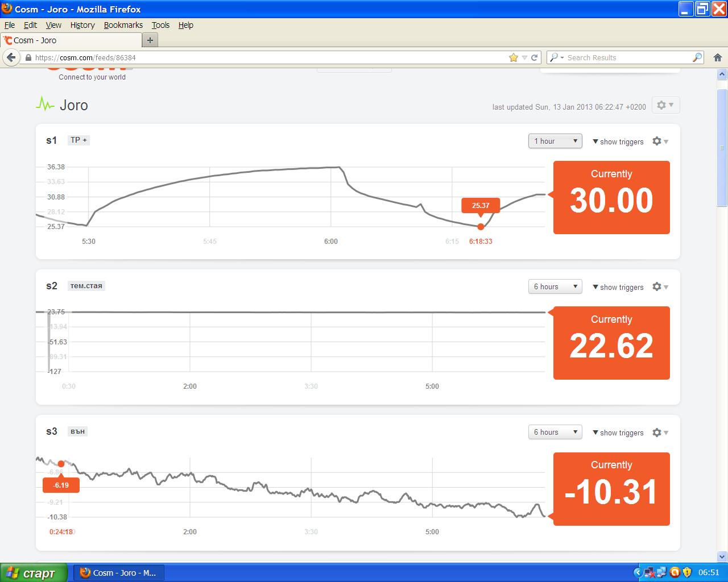Screen dimensions: 728x582
Task: Select the 'Cosm - Joro' browser tab
Action: click(x=71, y=40)
